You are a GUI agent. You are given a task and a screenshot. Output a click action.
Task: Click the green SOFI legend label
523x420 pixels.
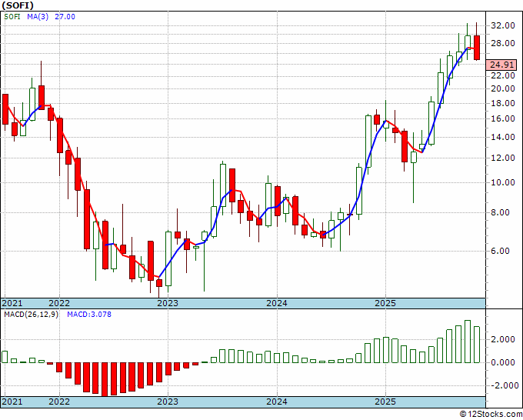(12, 16)
